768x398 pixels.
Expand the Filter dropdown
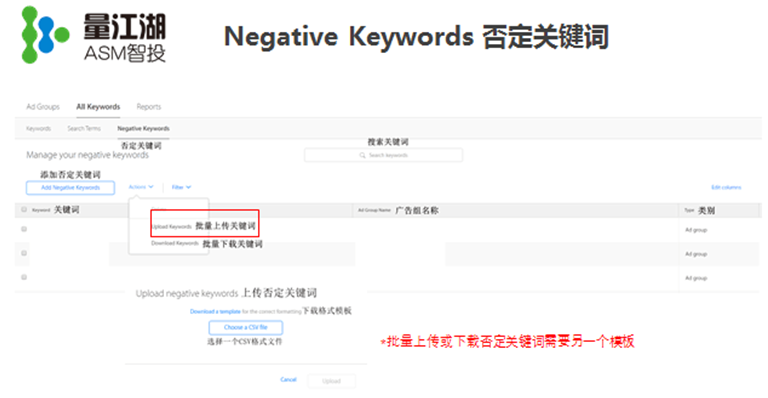(181, 187)
